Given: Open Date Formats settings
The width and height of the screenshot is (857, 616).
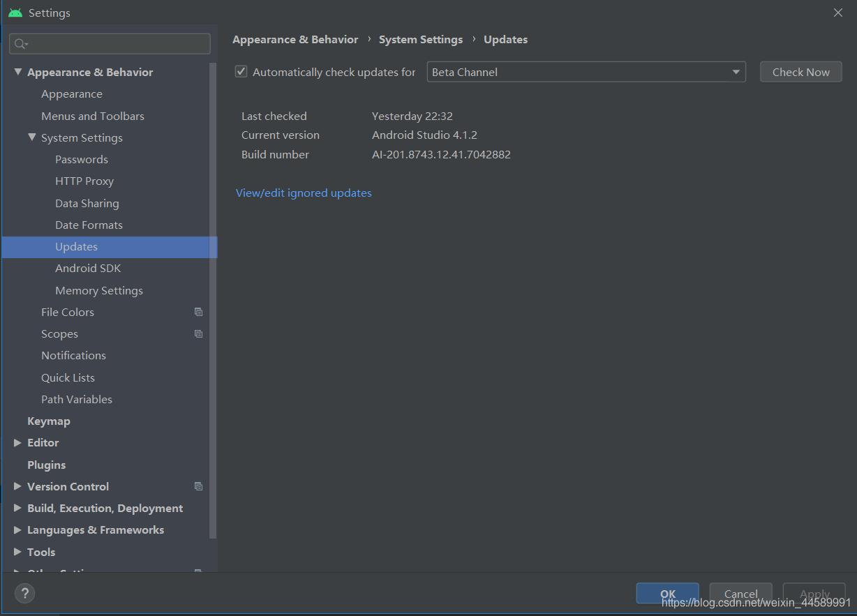Looking at the screenshot, I should pos(89,225).
